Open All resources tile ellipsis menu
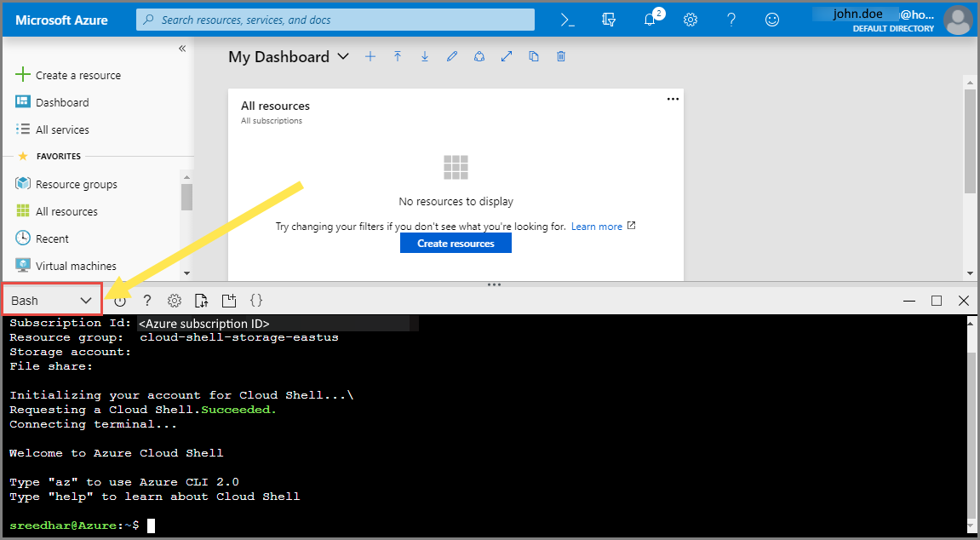 point(673,99)
